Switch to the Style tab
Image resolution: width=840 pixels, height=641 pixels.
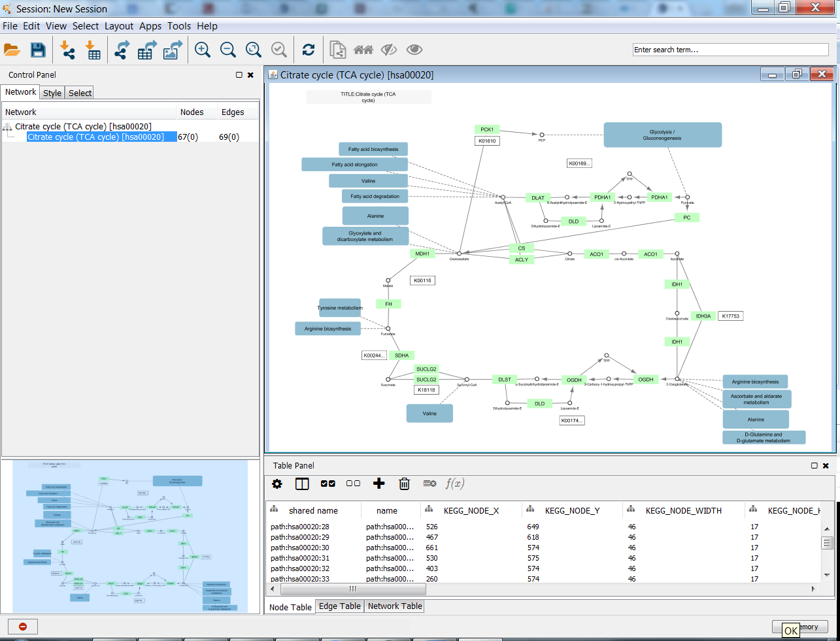52,93
